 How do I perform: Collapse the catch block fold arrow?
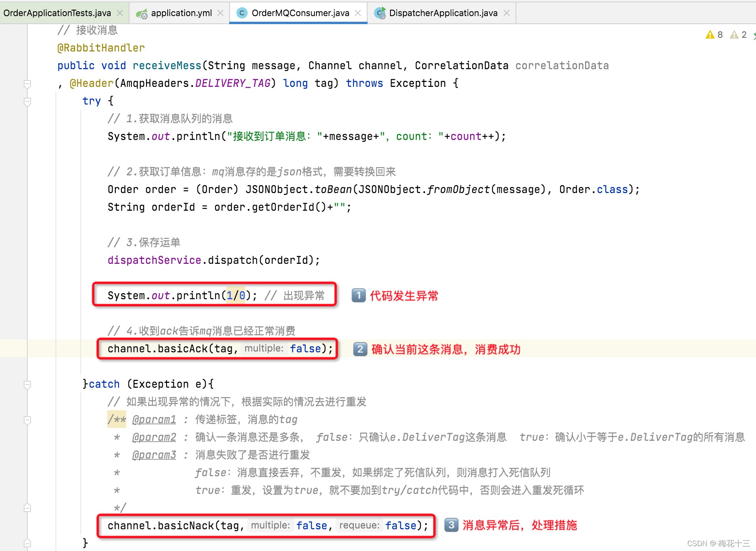point(27,384)
